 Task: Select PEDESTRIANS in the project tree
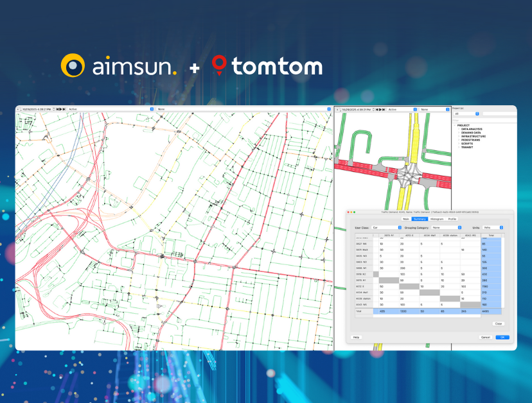(x=470, y=140)
